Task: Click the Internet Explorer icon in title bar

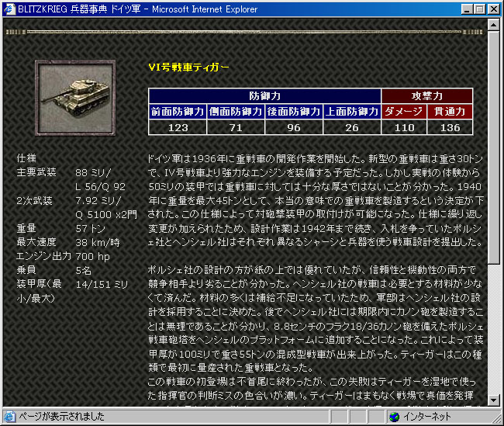Action: [x=9, y=9]
